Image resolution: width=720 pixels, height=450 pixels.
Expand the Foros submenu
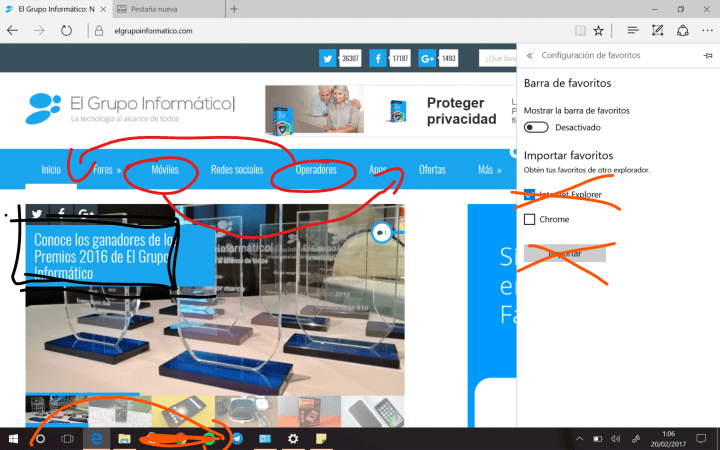(107, 169)
